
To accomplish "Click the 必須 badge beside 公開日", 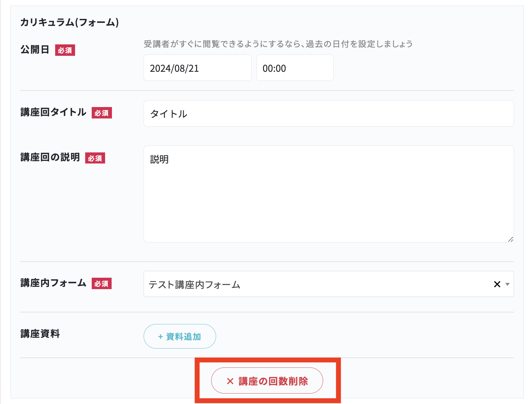I will click(x=65, y=50).
